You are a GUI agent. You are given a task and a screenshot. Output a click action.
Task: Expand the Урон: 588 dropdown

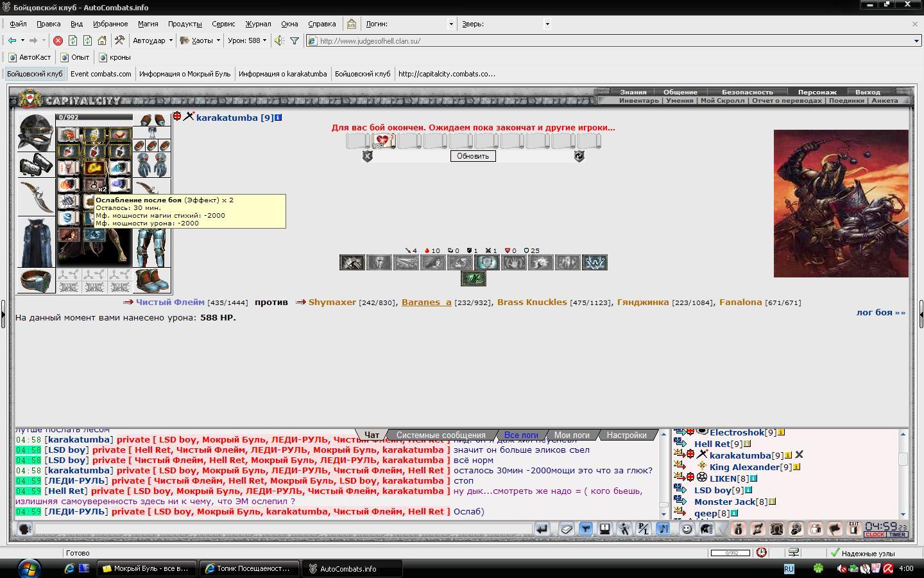pyautogui.click(x=247, y=40)
